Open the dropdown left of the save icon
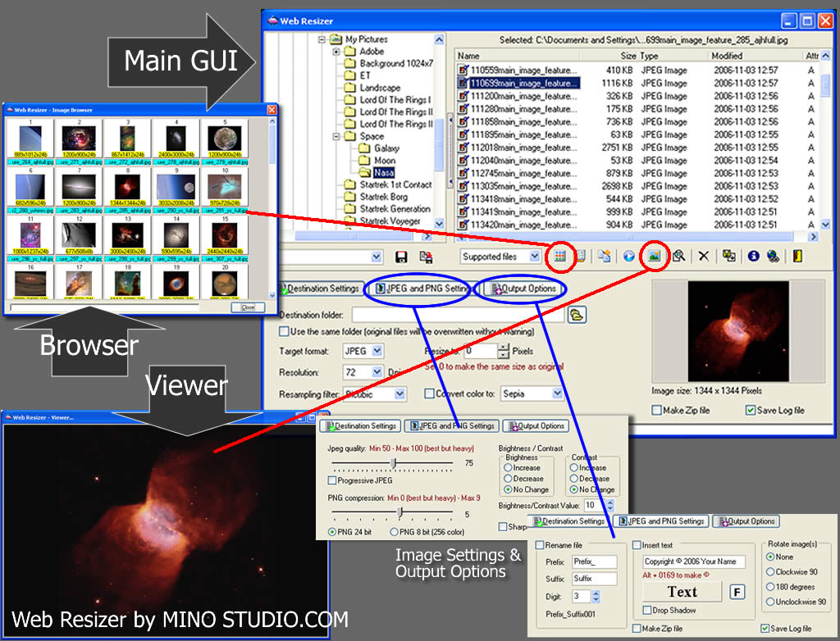The width and height of the screenshot is (840, 641). click(x=377, y=257)
